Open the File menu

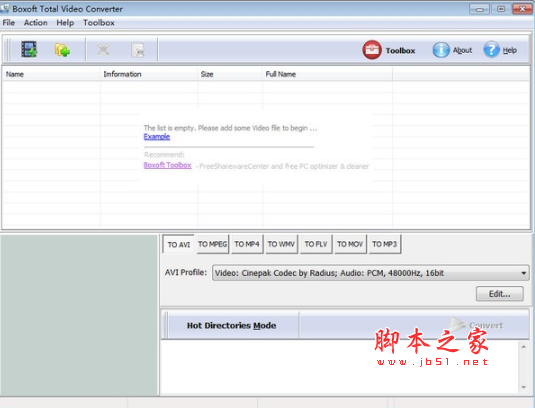(x=9, y=23)
